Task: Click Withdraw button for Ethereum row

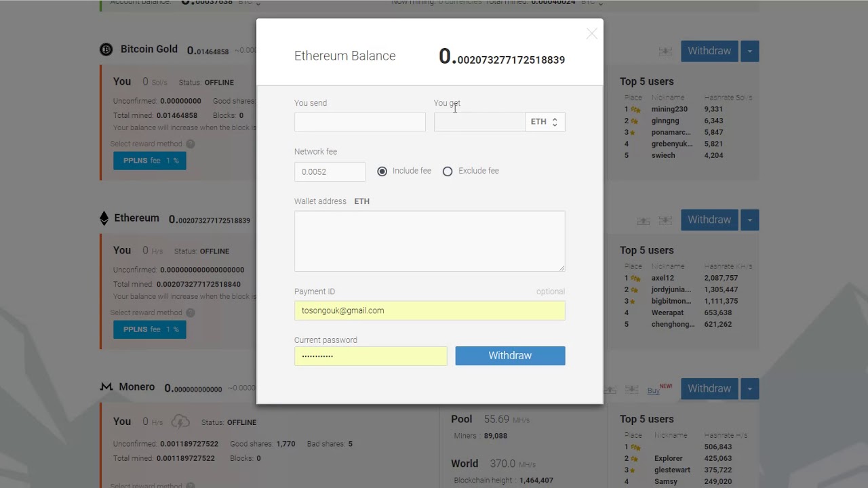Action: (x=709, y=220)
